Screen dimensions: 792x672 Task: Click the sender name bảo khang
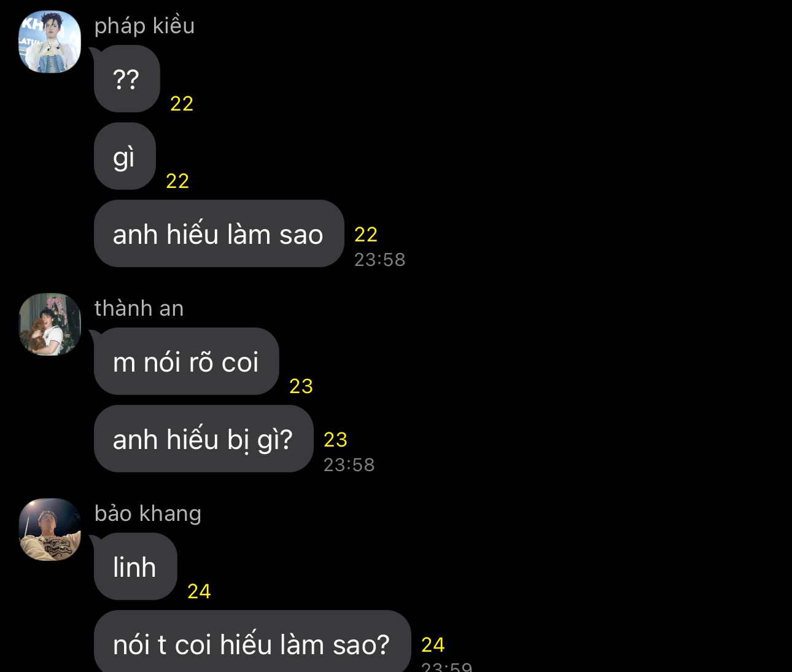[x=147, y=514]
